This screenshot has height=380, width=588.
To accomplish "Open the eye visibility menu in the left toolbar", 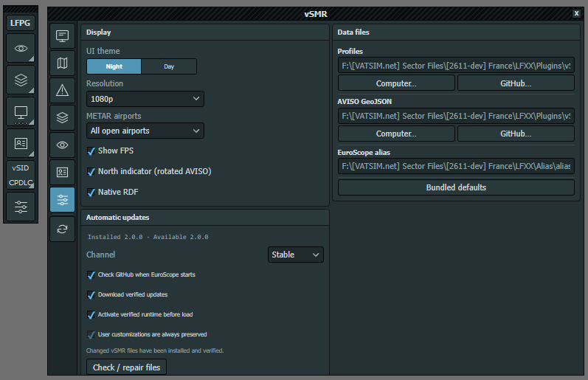I will pos(21,49).
